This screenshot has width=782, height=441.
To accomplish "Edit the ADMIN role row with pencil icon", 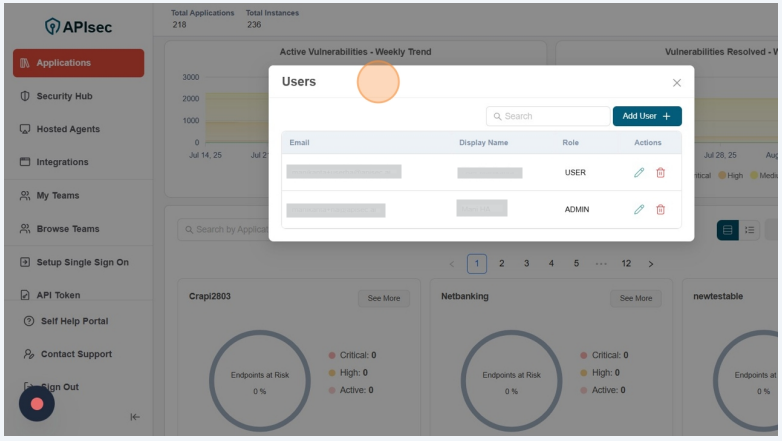I will point(639,210).
